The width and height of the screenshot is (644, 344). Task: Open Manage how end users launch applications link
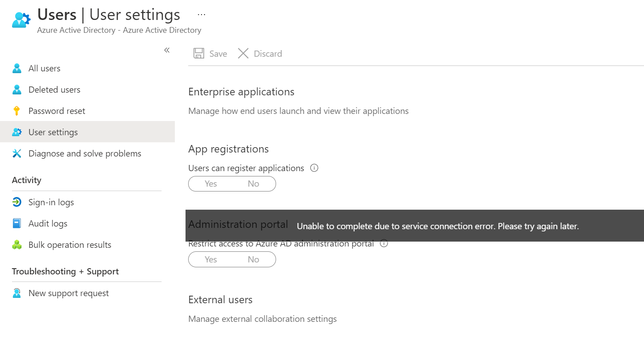(x=298, y=111)
